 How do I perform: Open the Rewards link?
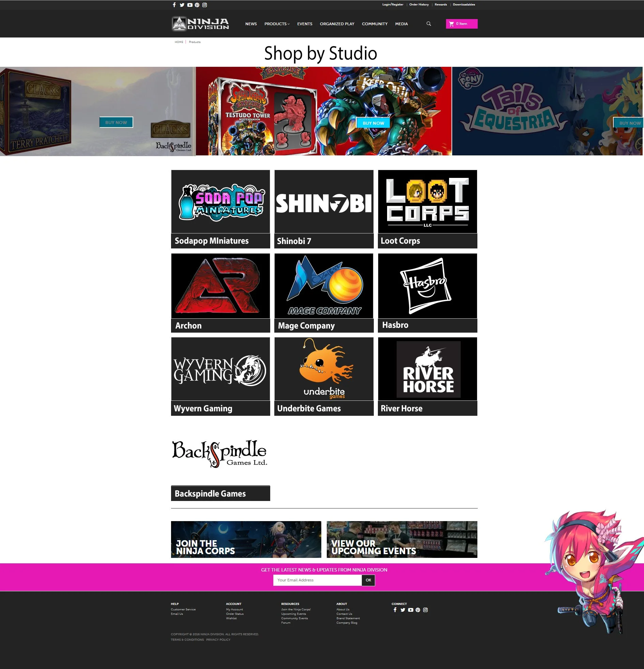(441, 4)
